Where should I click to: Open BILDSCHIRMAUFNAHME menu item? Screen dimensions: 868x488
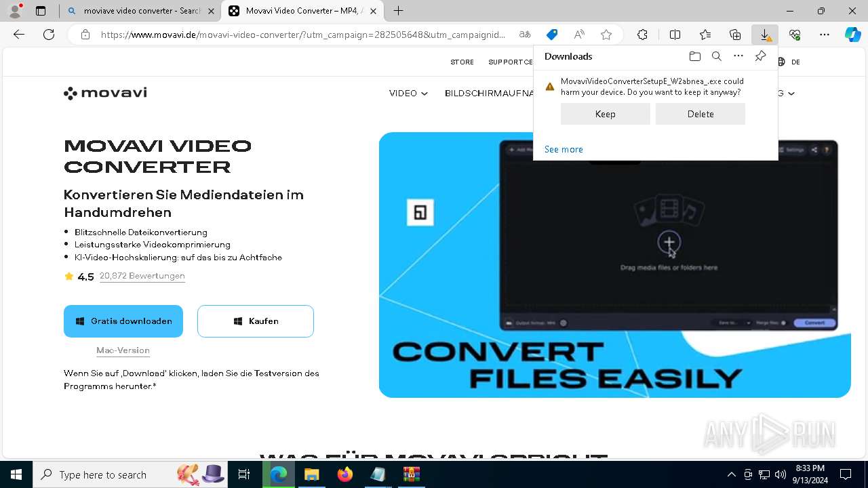[489, 93]
